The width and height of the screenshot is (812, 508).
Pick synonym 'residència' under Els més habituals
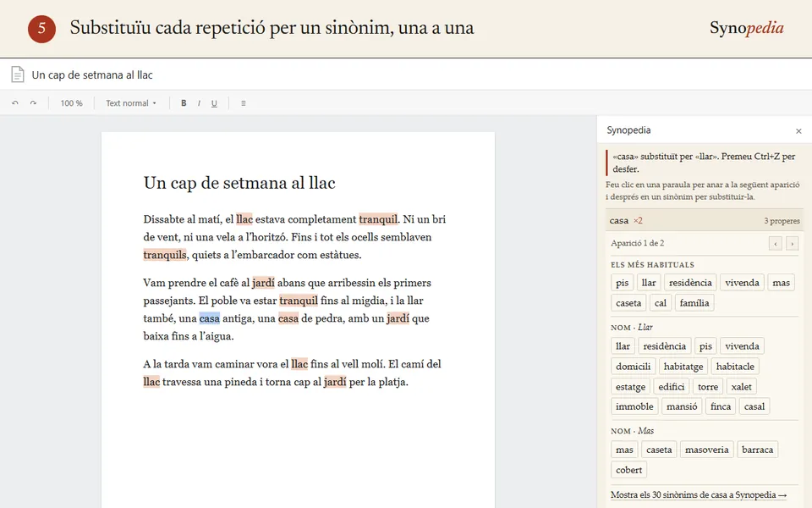(x=690, y=283)
